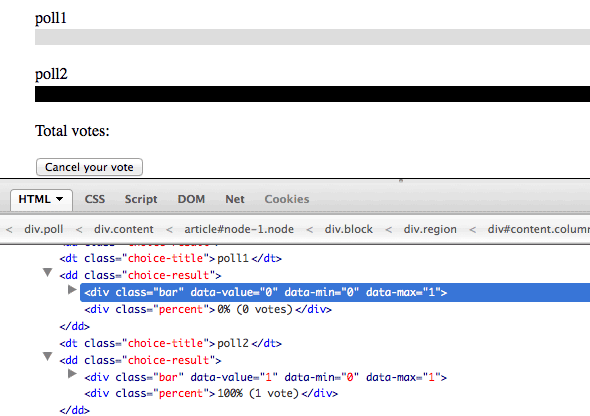Click the Cancel your vote button
The image size is (590, 416).
pyautogui.click(x=89, y=167)
